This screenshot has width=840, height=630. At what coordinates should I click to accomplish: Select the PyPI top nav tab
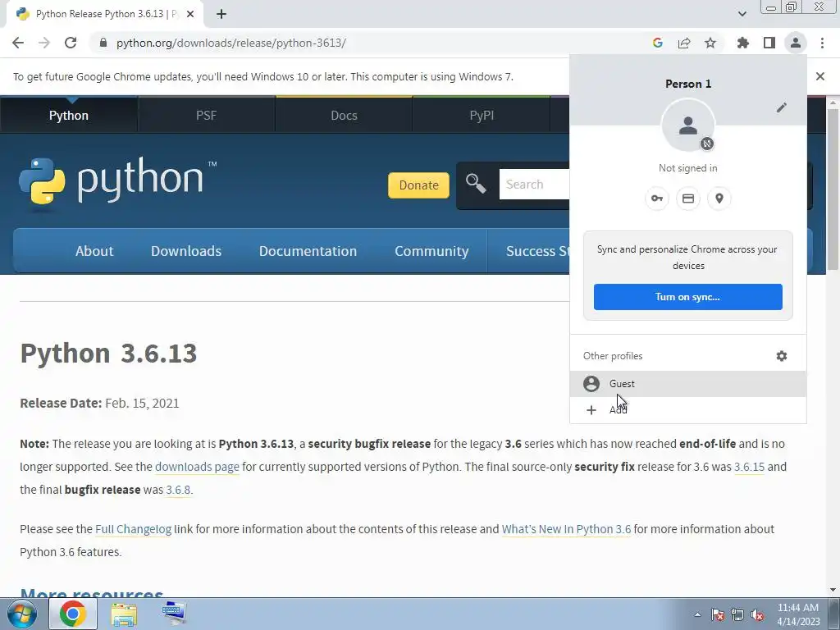click(482, 115)
